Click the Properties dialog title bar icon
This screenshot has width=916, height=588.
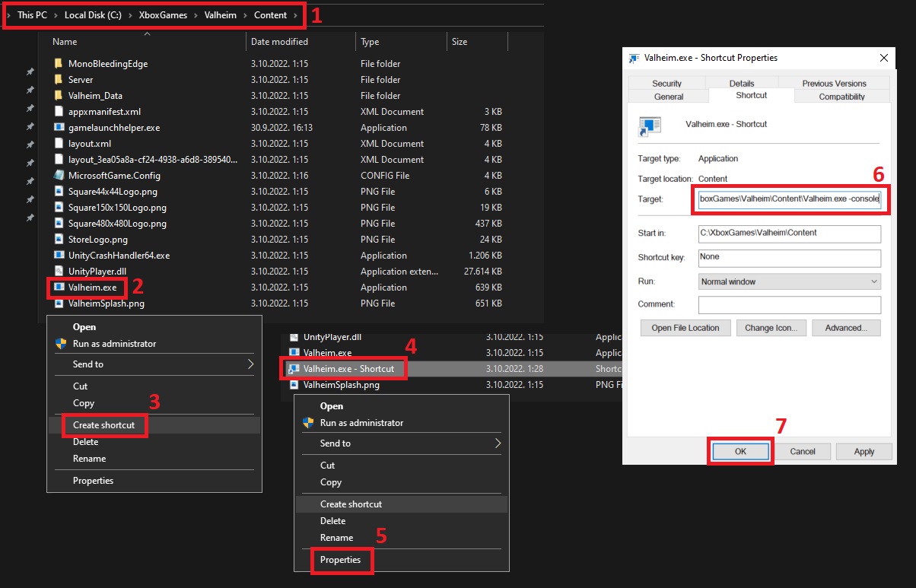634,58
